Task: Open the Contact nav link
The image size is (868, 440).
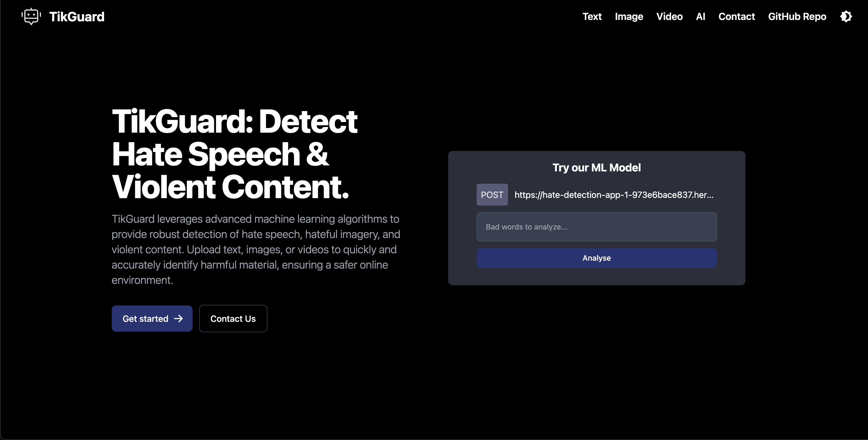Action: (736, 16)
